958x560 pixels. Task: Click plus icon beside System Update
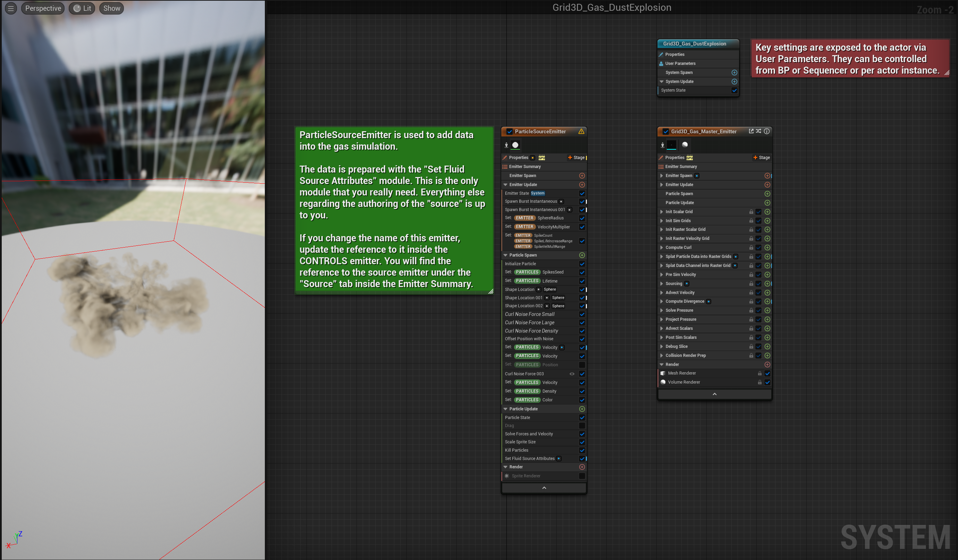pyautogui.click(x=734, y=82)
